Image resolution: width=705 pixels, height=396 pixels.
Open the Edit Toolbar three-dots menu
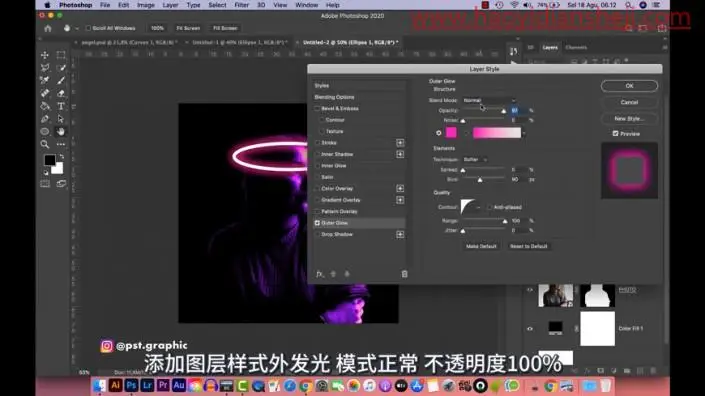(61, 144)
